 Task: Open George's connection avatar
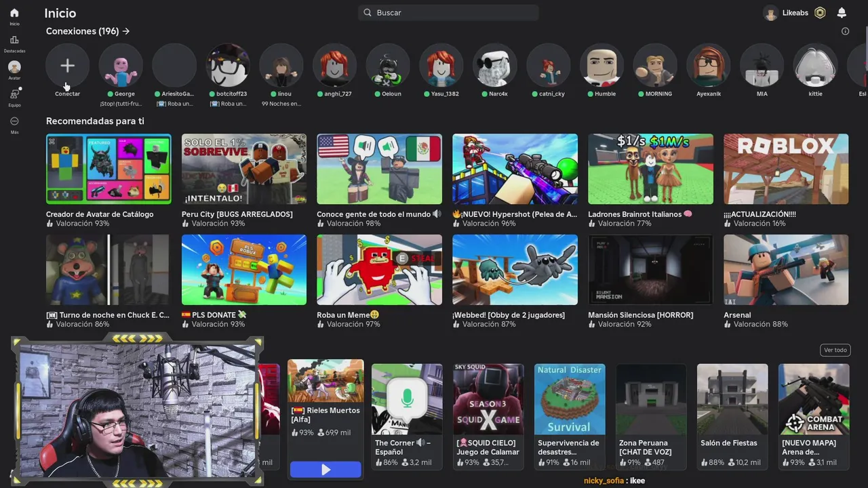tap(121, 66)
